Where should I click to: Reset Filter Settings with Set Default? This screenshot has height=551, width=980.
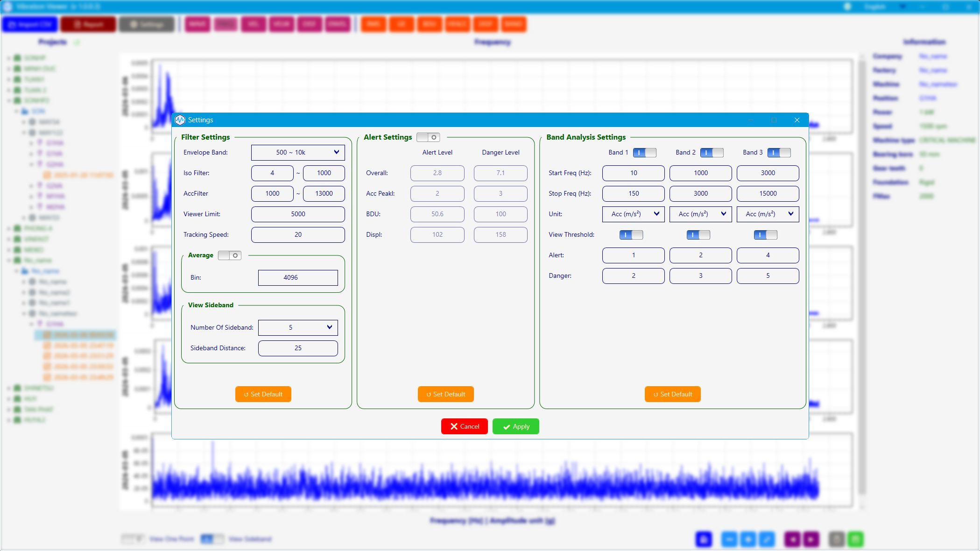pos(263,394)
